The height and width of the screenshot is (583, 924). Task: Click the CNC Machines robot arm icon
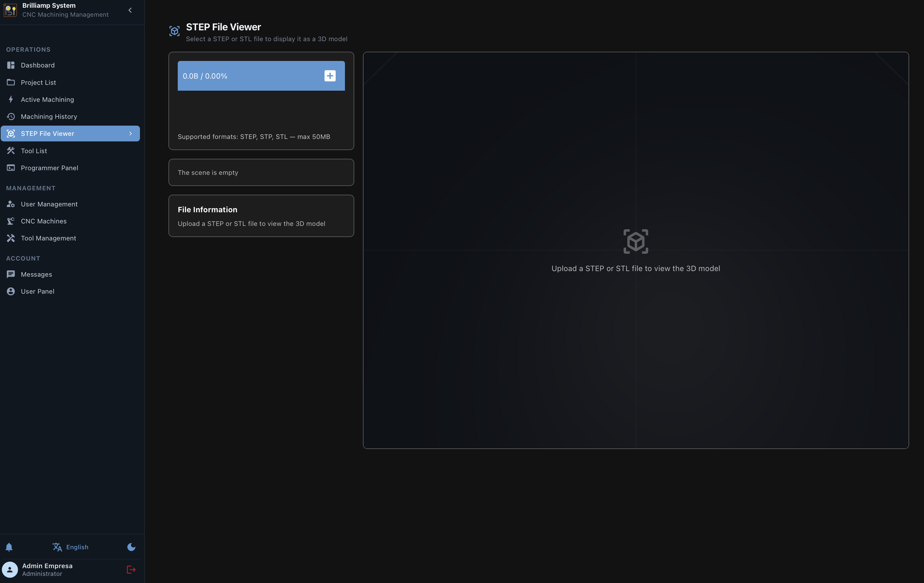click(11, 221)
